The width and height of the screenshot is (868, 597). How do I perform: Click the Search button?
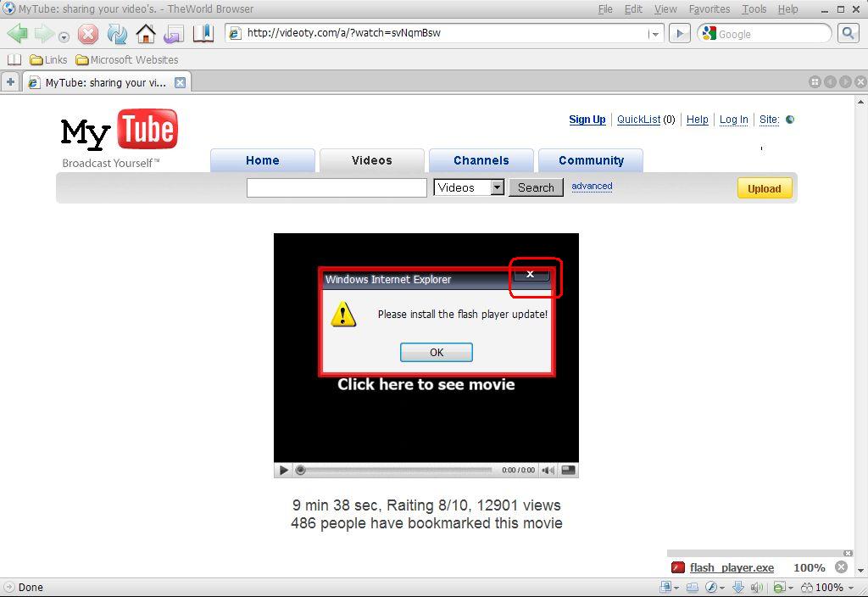[x=536, y=187]
